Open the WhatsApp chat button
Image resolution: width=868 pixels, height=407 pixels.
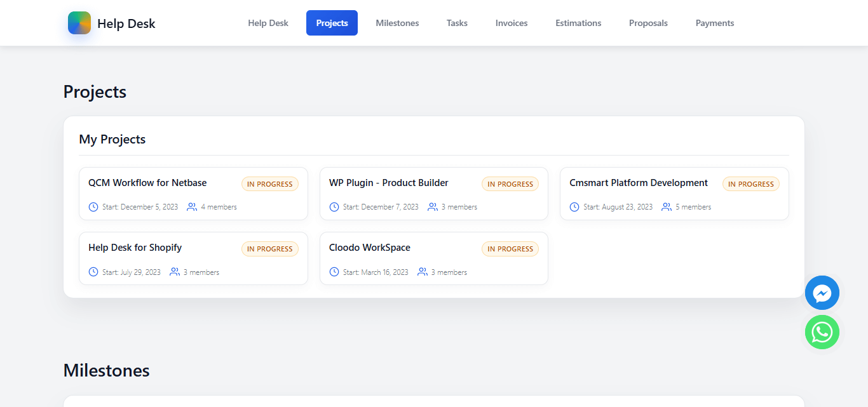[x=822, y=332]
